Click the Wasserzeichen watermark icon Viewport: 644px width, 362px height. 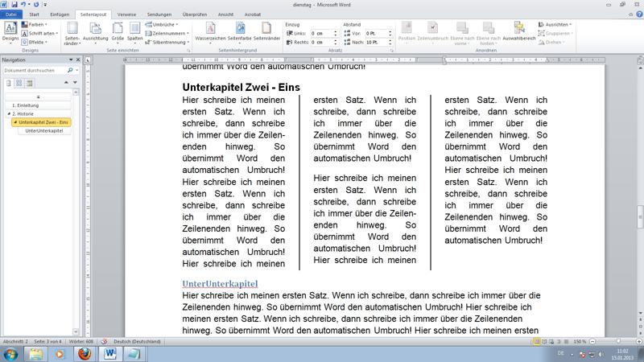tap(210, 32)
